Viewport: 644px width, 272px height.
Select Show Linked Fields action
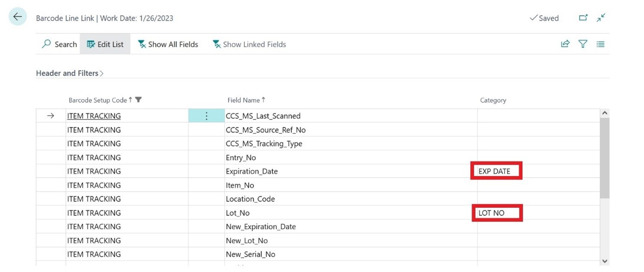249,44
